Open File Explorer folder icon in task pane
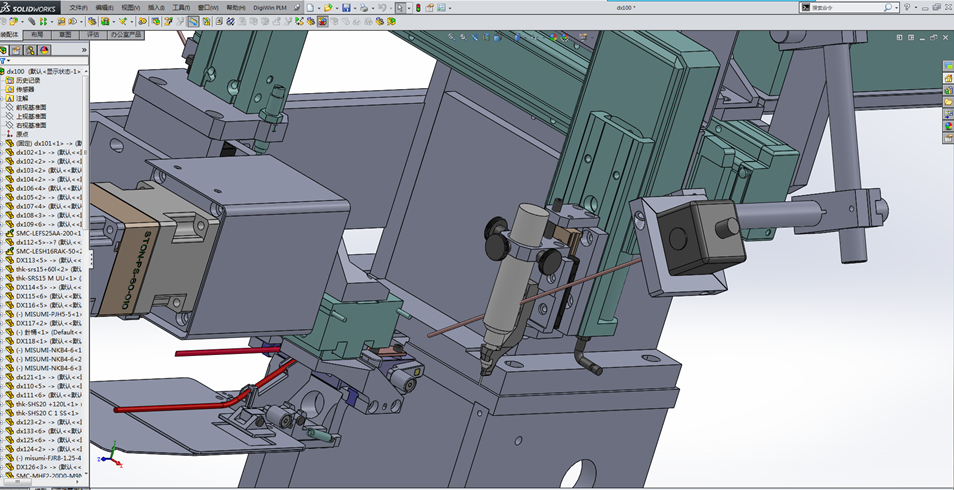The height and width of the screenshot is (490, 954). 949,102
